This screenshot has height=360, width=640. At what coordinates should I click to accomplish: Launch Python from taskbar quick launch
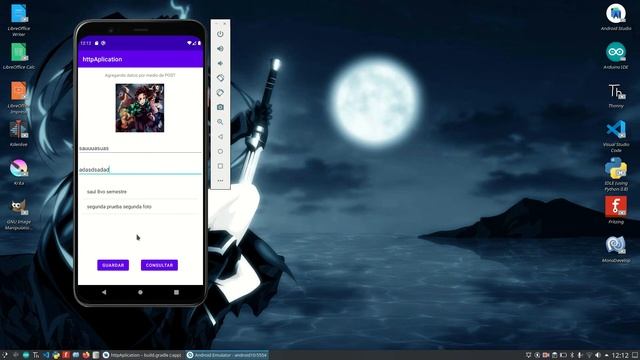pos(56,355)
